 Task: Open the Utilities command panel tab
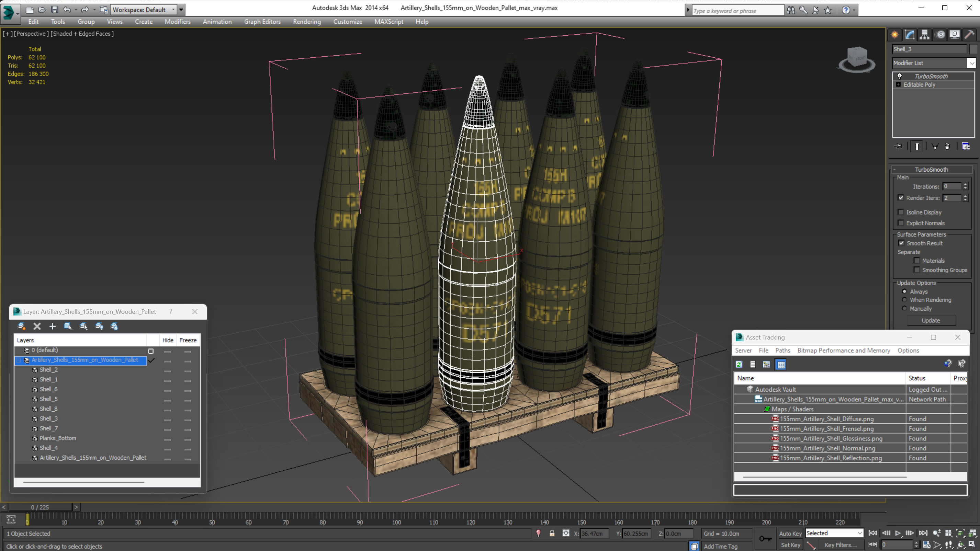click(969, 35)
